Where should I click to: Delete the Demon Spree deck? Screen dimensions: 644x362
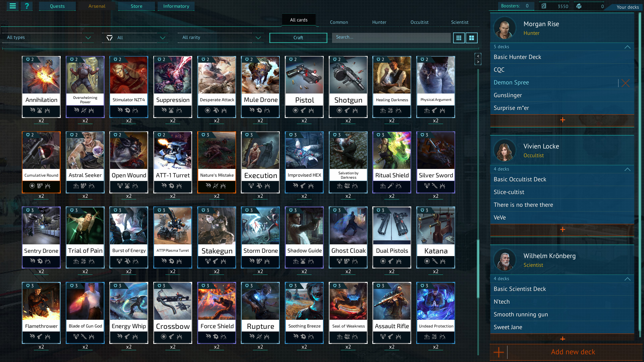coord(625,83)
